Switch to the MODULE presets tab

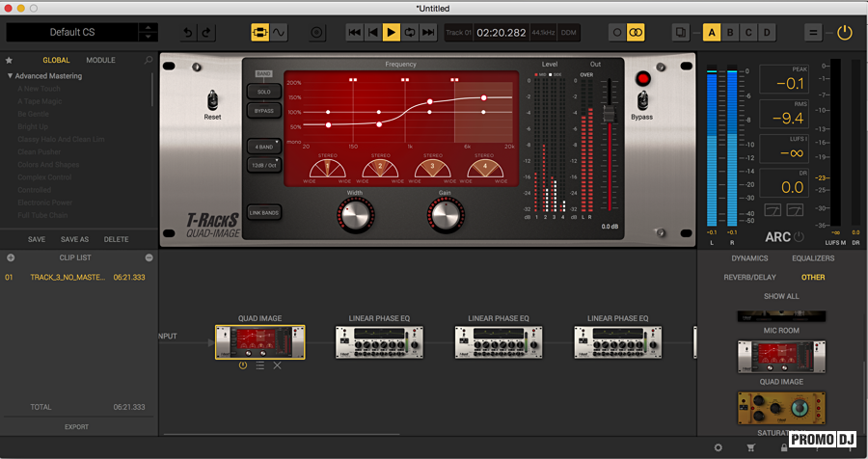pos(100,60)
